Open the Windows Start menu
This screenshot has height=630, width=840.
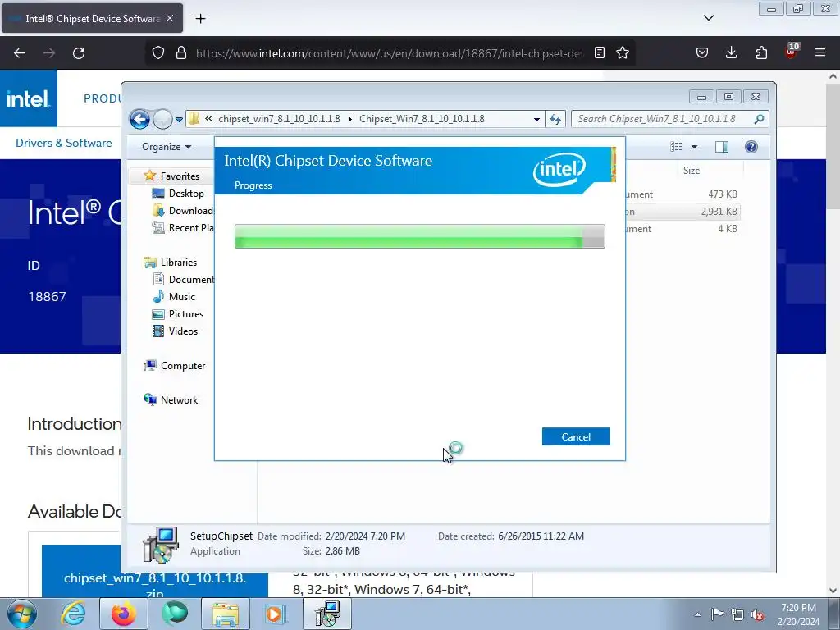tap(22, 614)
